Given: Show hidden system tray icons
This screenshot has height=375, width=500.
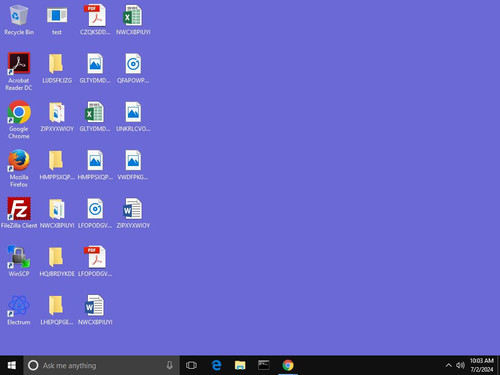Looking at the screenshot, I should pyautogui.click(x=449, y=365).
